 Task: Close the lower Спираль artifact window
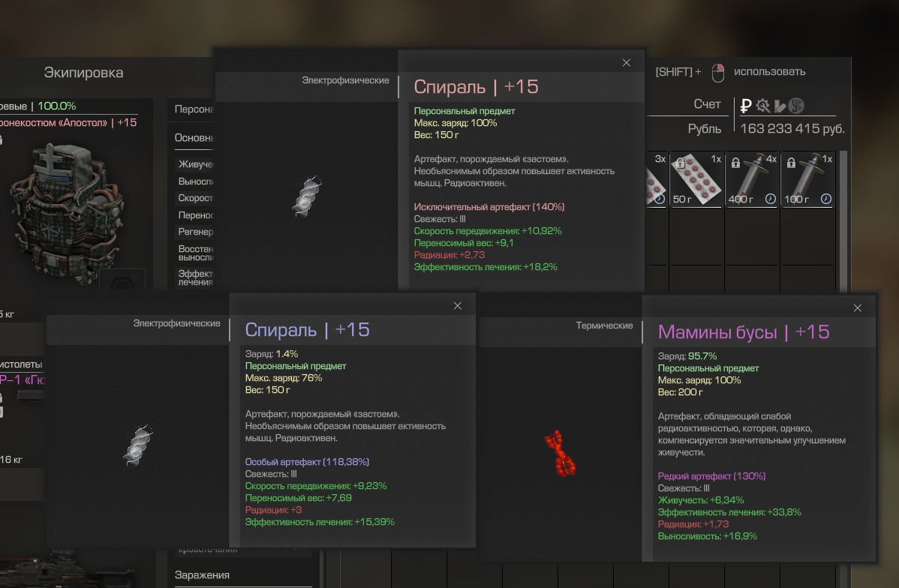[458, 306]
